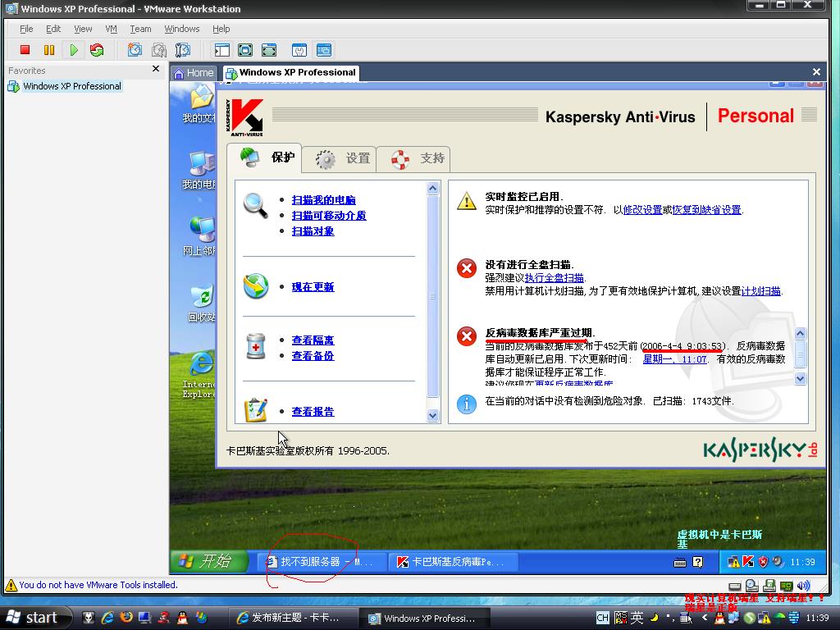The height and width of the screenshot is (630, 840).
Task: Click yellow warning triangle status icon
Action: [467, 201]
